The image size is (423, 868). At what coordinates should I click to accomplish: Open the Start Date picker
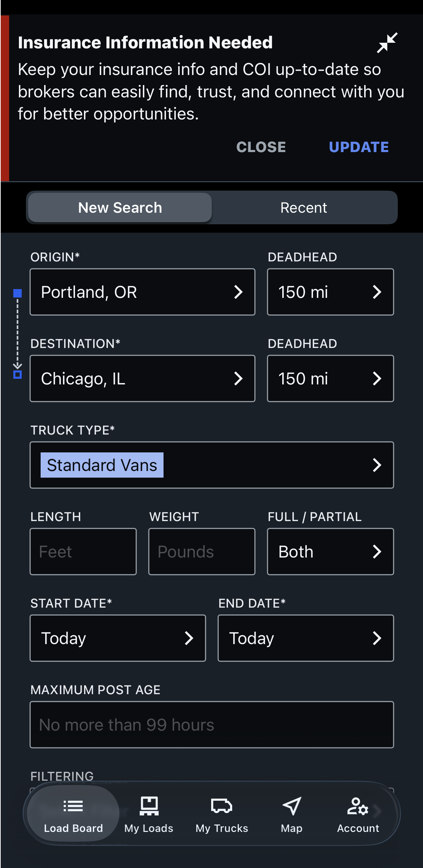click(x=118, y=638)
